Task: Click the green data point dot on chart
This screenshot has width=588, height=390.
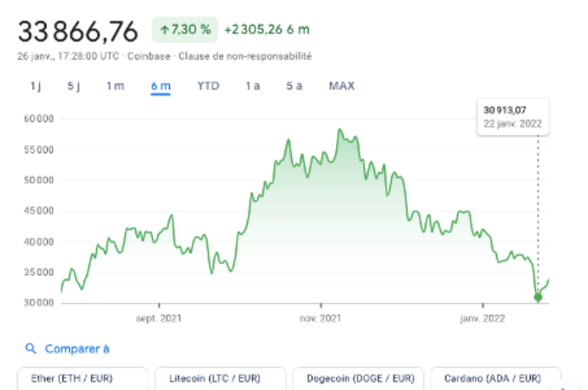Action: pos(538,297)
